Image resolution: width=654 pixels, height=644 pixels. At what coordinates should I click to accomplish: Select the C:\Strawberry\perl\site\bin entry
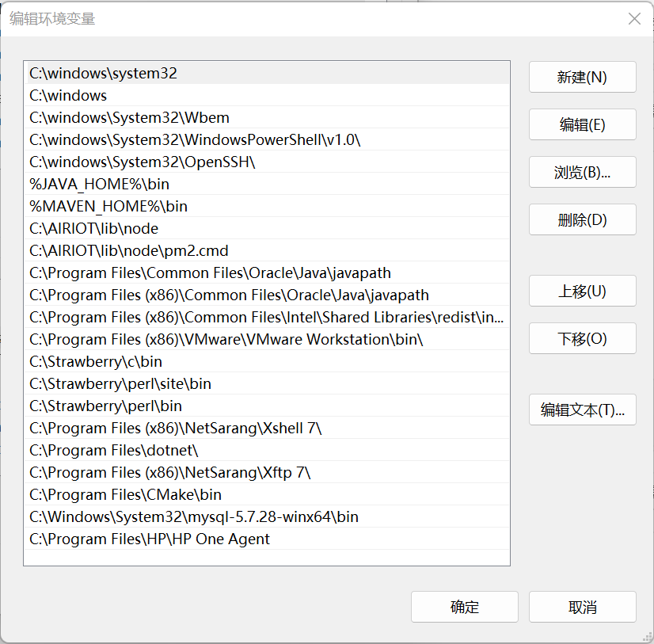(120, 384)
